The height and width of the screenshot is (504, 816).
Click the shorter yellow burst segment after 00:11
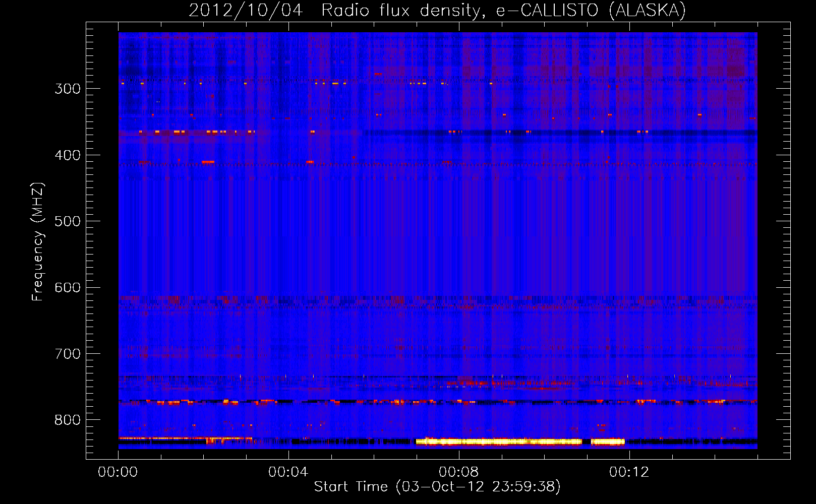pos(608,442)
